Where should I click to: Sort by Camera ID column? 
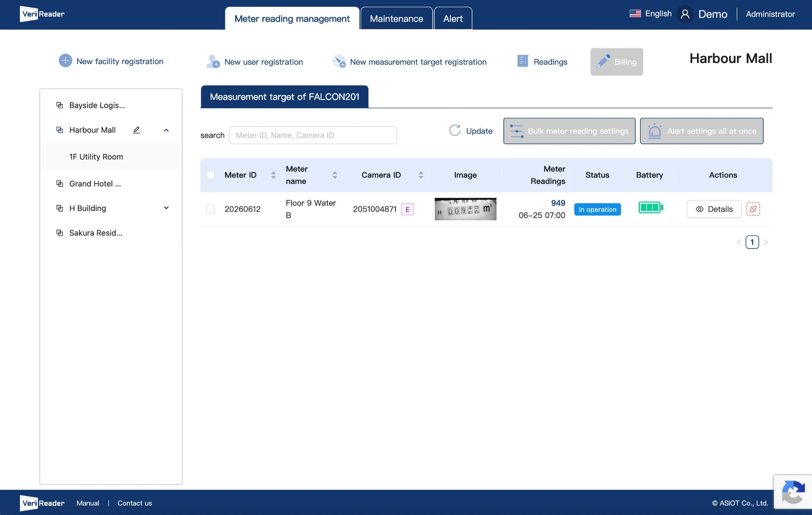pyautogui.click(x=420, y=175)
